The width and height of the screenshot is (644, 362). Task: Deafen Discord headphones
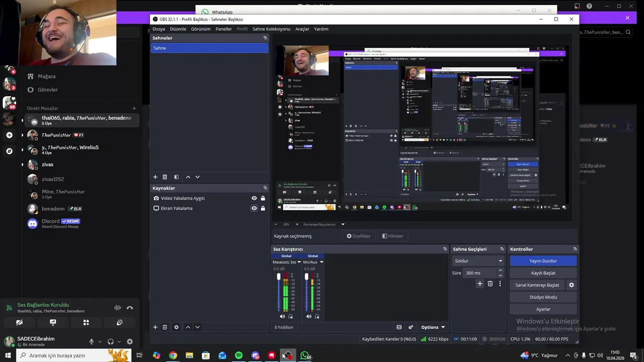[x=111, y=341]
